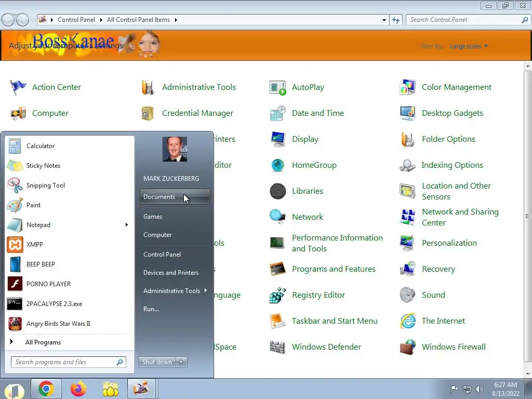Launch Angry Birds Star Wars II

70,324
